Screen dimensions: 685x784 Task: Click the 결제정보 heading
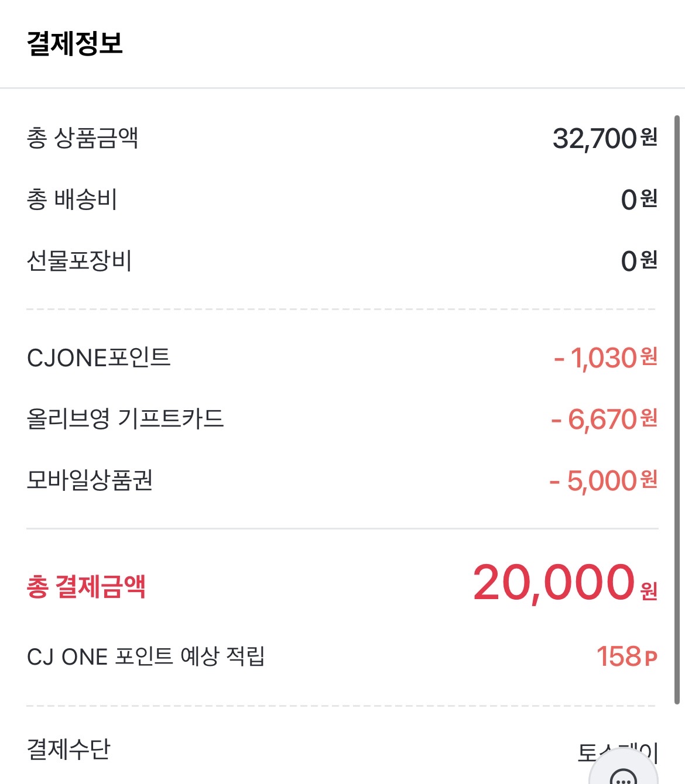tap(75, 43)
